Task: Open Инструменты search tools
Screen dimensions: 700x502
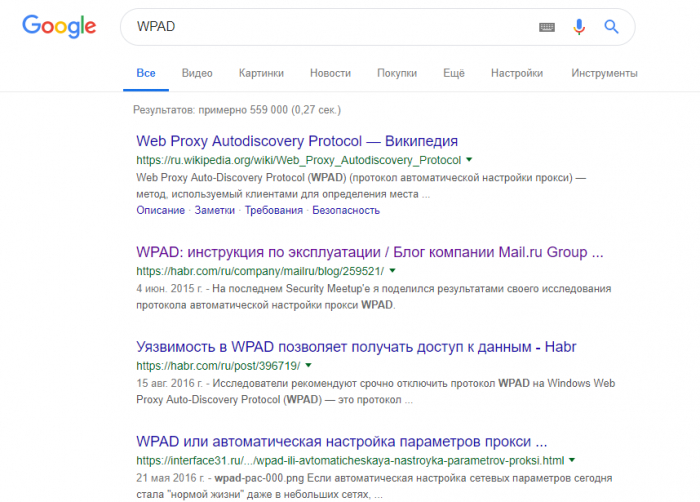Action: pos(604,73)
